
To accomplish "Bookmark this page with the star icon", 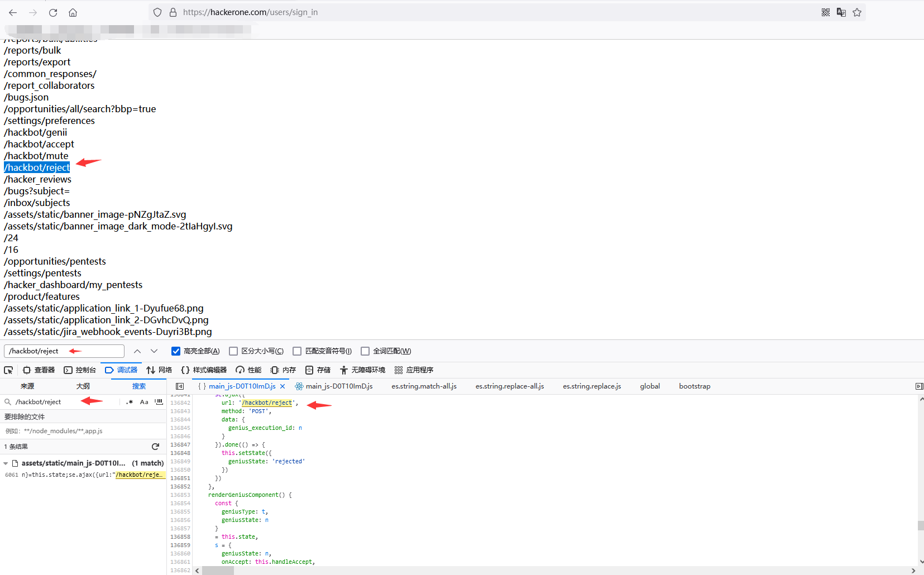I will [857, 12].
